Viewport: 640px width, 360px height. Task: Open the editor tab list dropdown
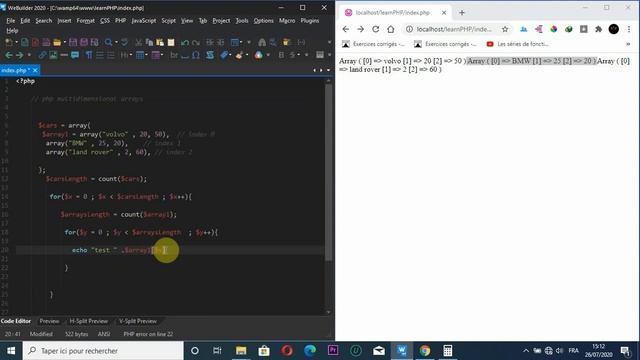[x=328, y=70]
